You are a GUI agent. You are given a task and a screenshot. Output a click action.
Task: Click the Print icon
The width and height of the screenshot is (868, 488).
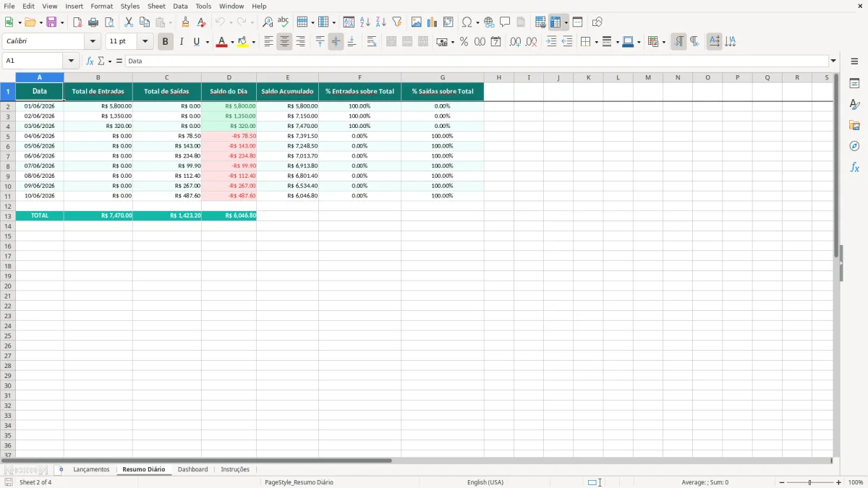pyautogui.click(x=93, y=22)
